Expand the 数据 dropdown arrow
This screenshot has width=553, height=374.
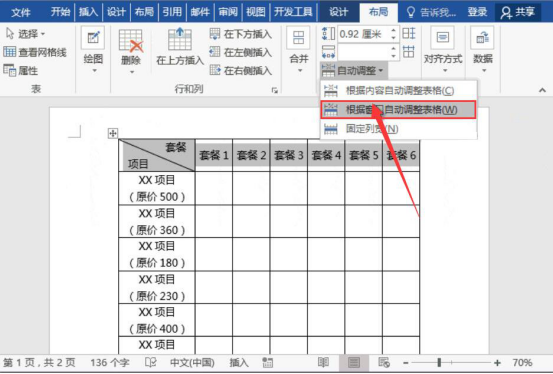pos(484,71)
